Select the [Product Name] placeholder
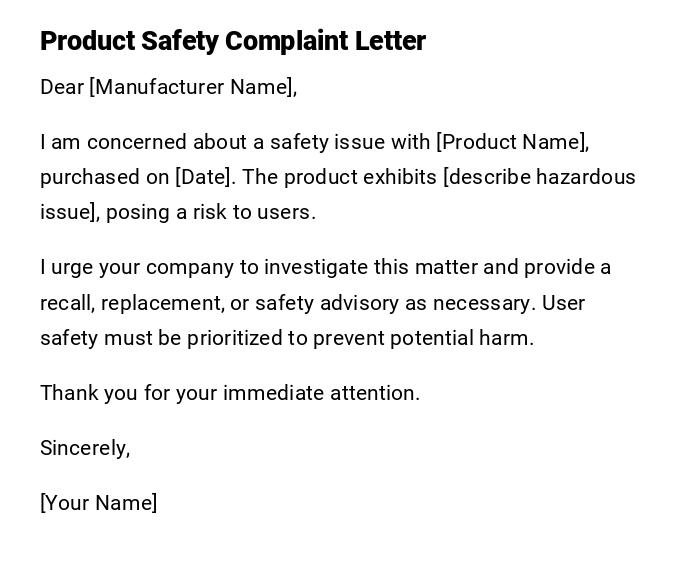 pyautogui.click(x=512, y=142)
